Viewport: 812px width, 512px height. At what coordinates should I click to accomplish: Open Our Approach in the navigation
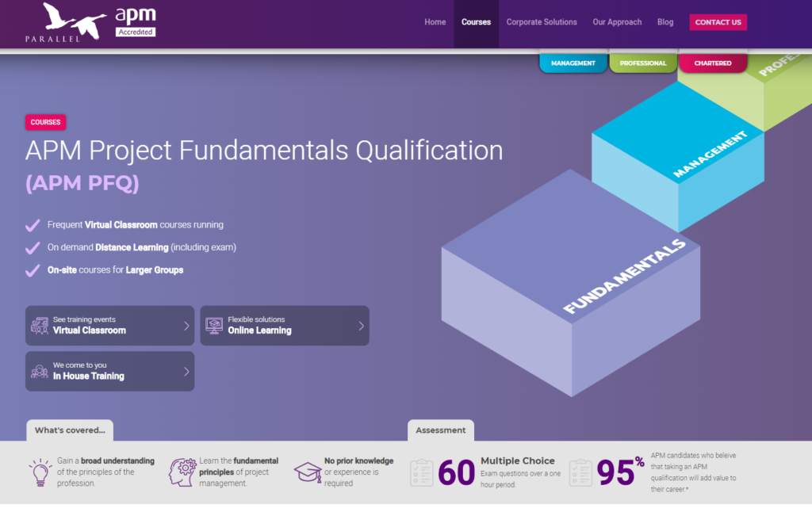pos(617,22)
